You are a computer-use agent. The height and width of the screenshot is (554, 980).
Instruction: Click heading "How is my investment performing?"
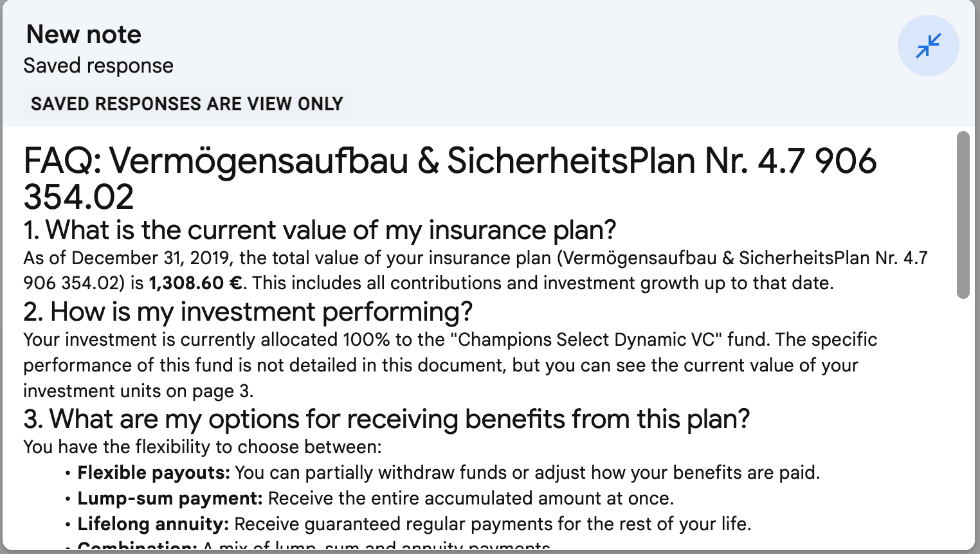(x=248, y=312)
